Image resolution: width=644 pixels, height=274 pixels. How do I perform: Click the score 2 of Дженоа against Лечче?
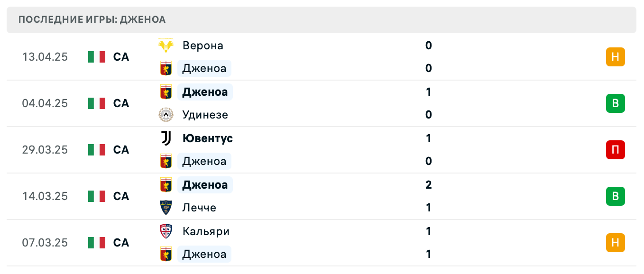[428, 185]
